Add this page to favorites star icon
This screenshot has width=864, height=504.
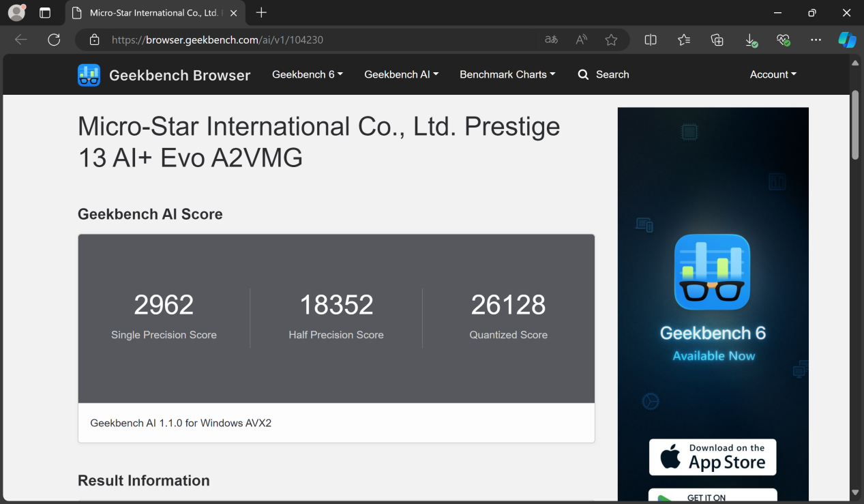(x=611, y=40)
